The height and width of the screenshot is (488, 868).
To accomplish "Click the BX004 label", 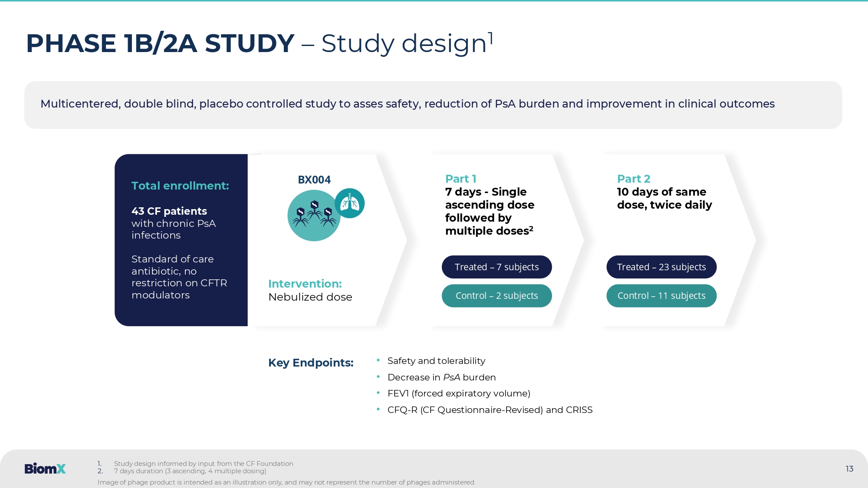I will tap(314, 180).
